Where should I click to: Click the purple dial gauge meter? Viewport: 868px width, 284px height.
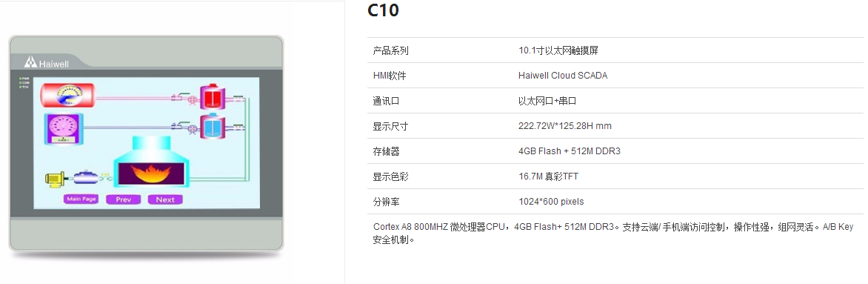64,129
